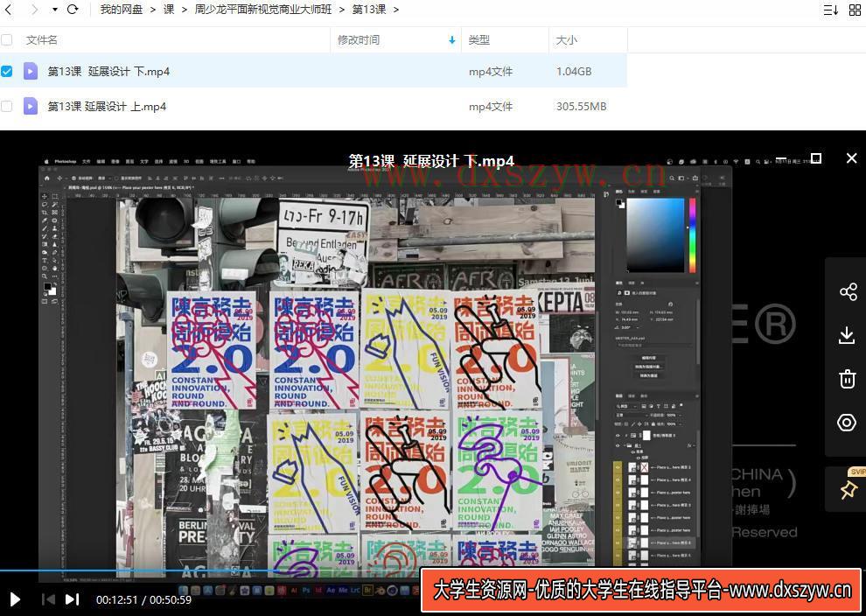Open the sort order menu icon
This screenshot has width=866, height=616.
831,10
